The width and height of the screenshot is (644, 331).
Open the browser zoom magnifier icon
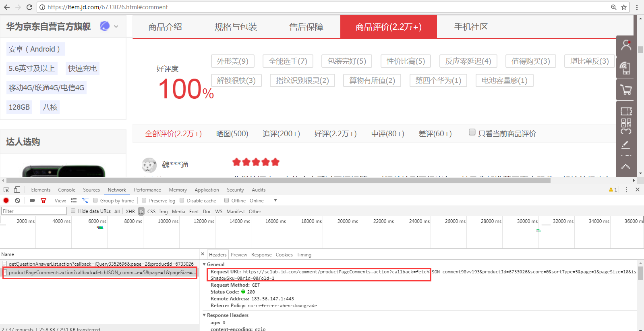click(613, 7)
